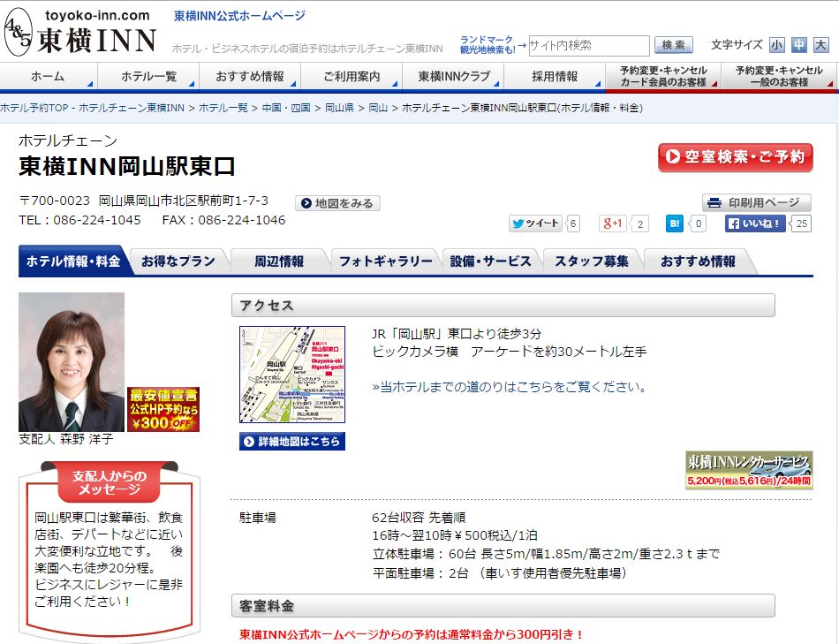The image size is (839, 644).
Task: Set text size to 大
Action: coord(820,45)
